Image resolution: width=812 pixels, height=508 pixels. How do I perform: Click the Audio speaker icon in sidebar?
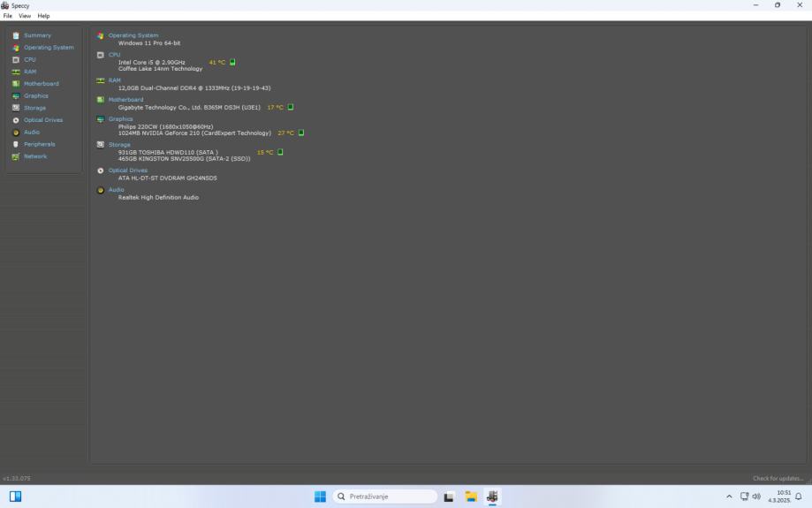pyautogui.click(x=16, y=132)
